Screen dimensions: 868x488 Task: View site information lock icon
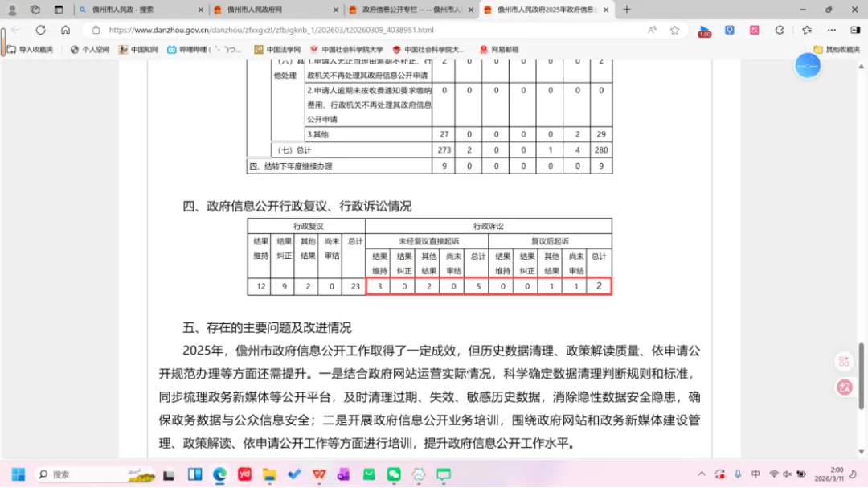[96, 30]
